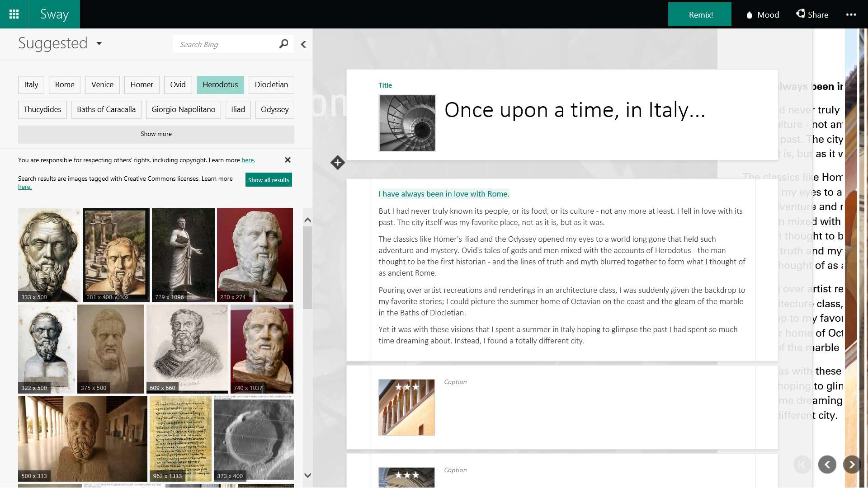Expand the Suggested source dropdown
Screen dimensions: 868x488
(x=99, y=43)
